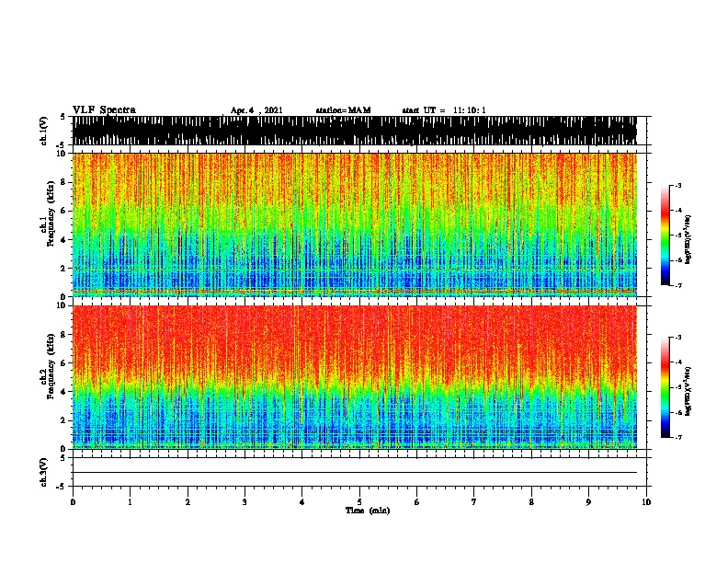This screenshot has height=563, width=728.
Task: Click the 'ch.1(V)' axis label
Action: tap(43, 131)
